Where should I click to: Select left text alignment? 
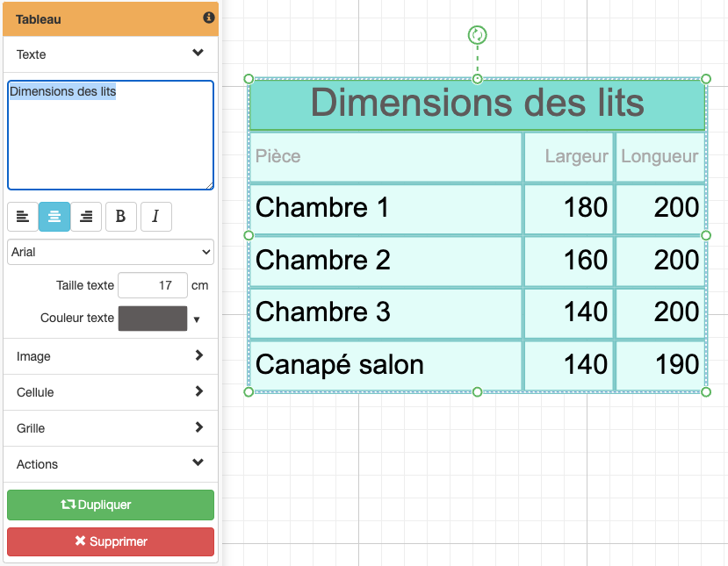[23, 216]
